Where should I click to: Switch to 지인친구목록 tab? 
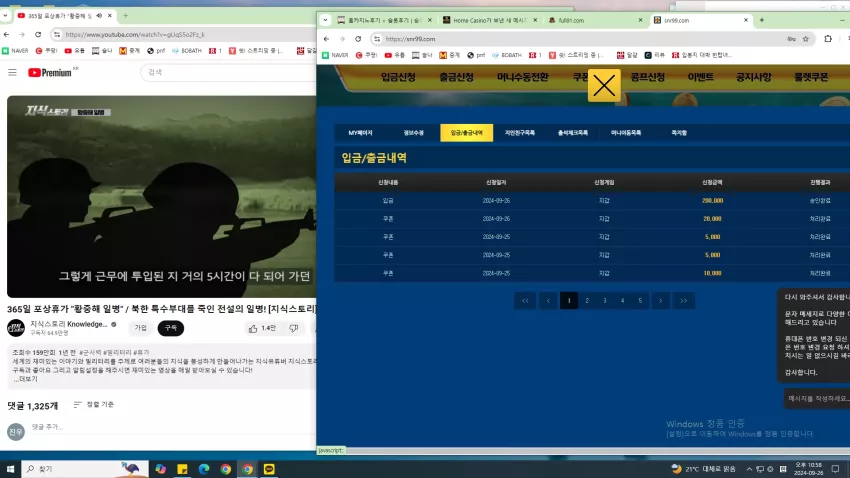coord(520,133)
